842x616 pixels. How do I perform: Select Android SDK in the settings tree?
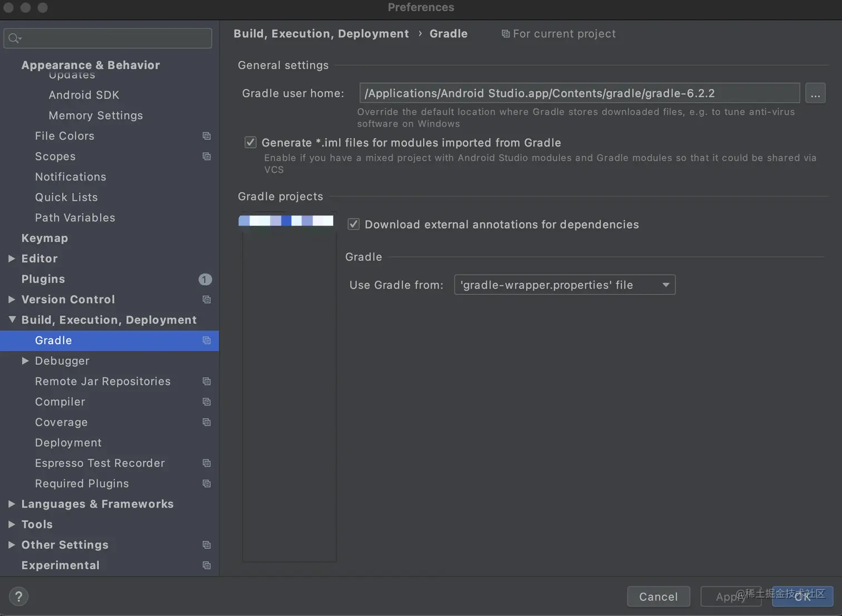click(84, 95)
